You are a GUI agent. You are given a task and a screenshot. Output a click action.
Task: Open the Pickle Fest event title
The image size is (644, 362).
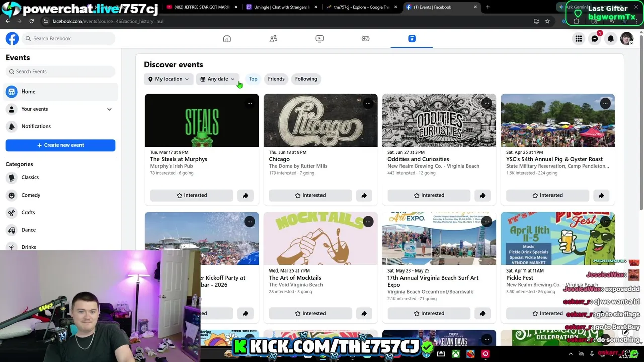click(520, 278)
